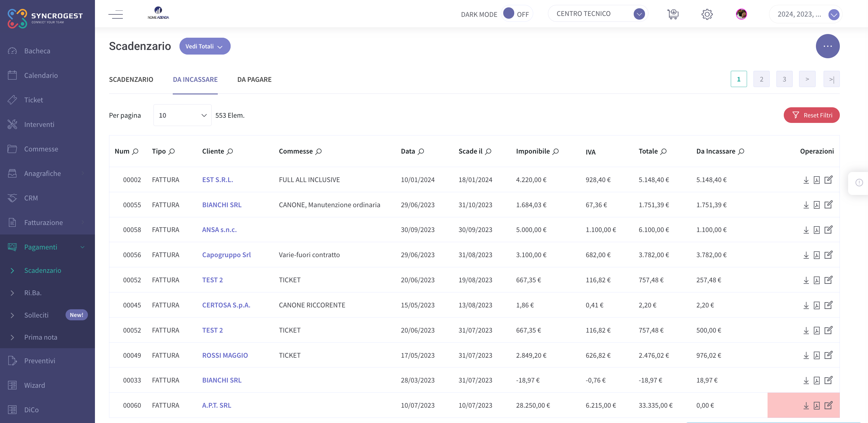Open Calendario in the sidebar
The image size is (868, 423).
47,75
